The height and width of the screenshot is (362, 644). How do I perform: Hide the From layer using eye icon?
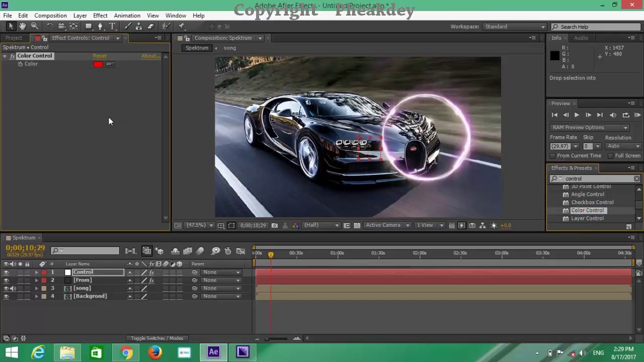(6, 280)
